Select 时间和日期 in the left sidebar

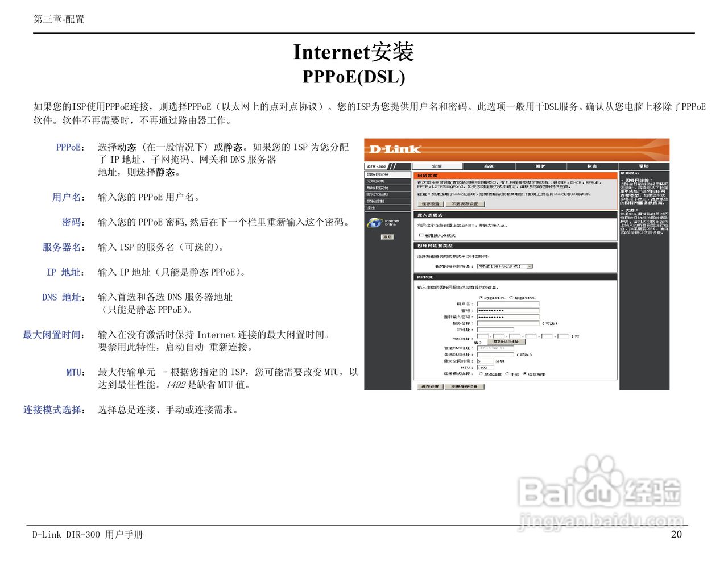click(387, 194)
